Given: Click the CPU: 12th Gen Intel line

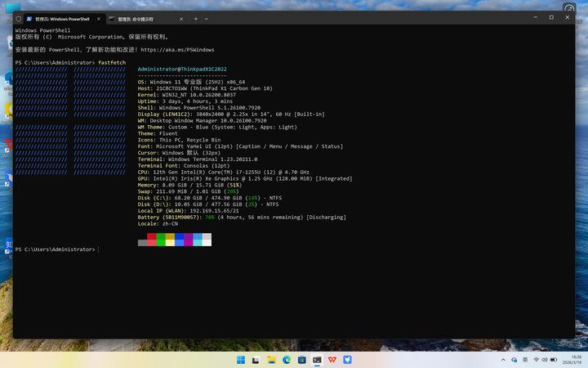Looking at the screenshot, I should [223, 172].
